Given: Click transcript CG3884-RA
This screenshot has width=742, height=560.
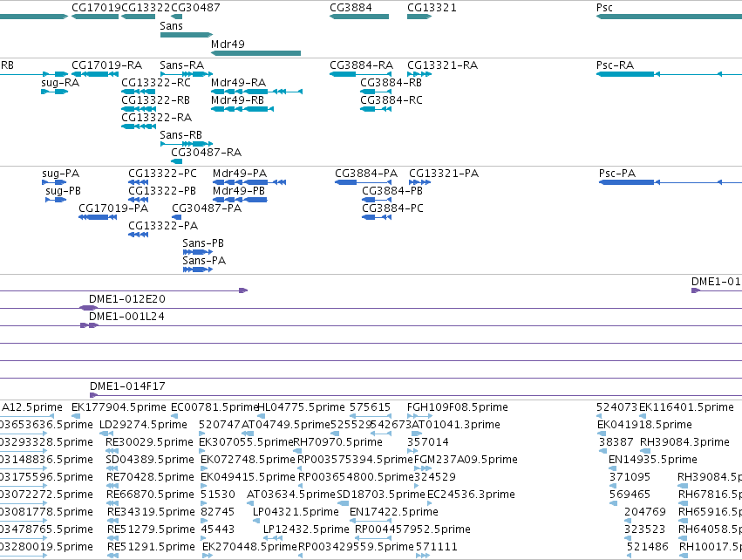Looking at the screenshot, I should (x=362, y=65).
